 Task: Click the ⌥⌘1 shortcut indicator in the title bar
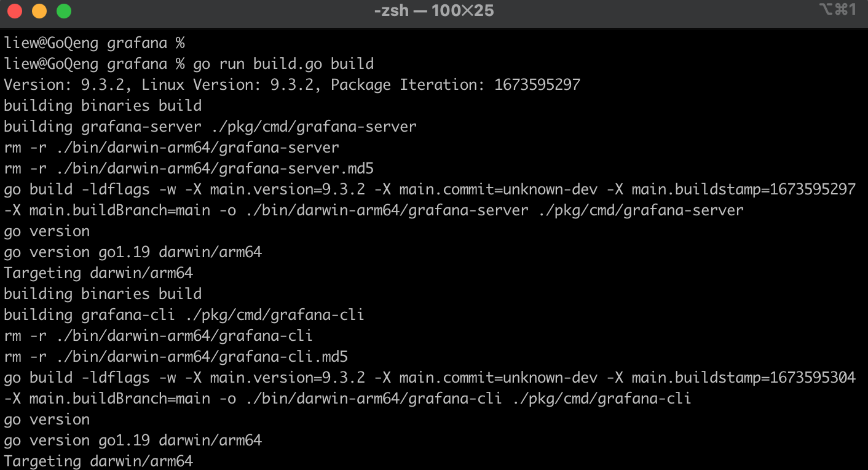tap(838, 9)
